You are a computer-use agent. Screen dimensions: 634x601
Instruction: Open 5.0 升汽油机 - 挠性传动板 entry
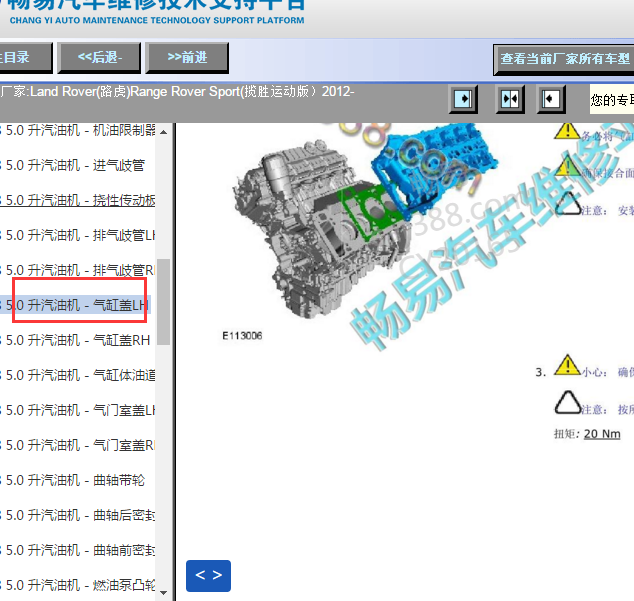click(78, 200)
